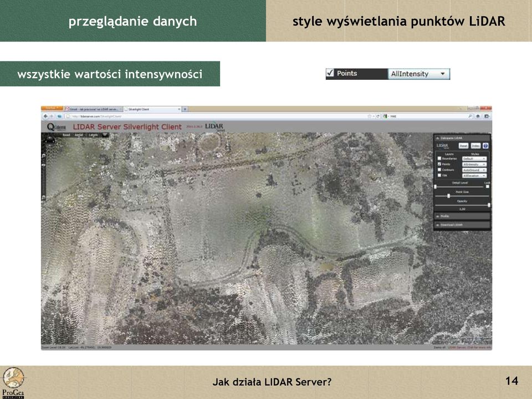This screenshot has width=532, height=399.
Task: Reload the page with the refresh icon
Action: click(377, 116)
